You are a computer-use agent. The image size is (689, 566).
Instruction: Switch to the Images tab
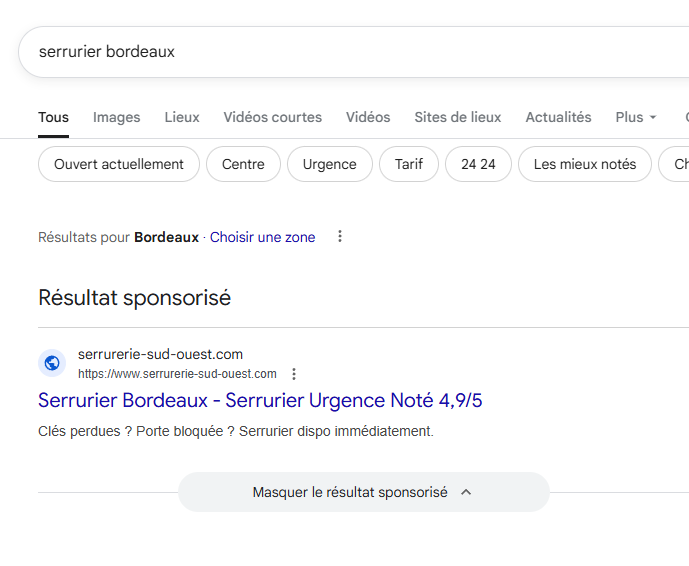(x=116, y=117)
